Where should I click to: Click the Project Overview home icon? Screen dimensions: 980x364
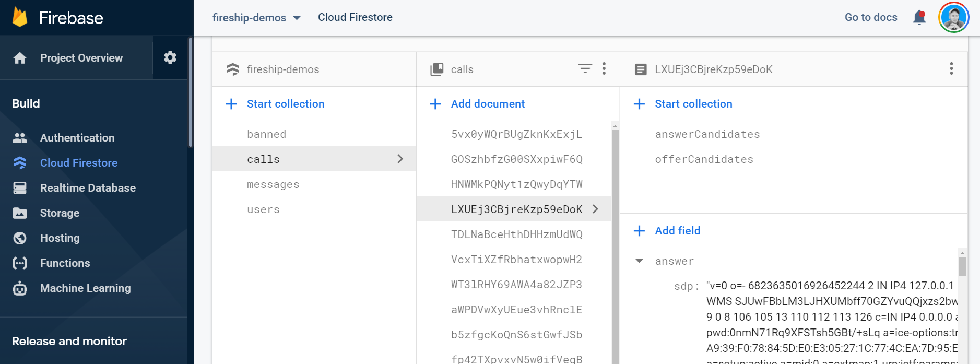20,58
